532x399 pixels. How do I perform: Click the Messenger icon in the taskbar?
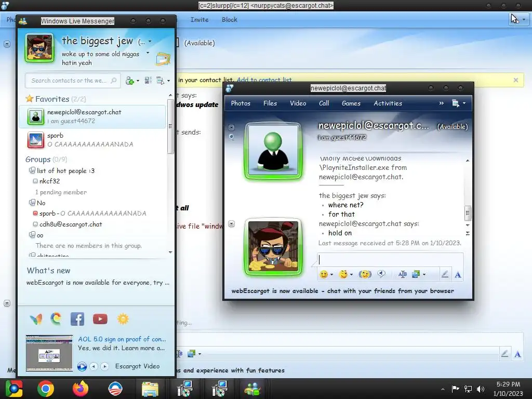click(x=252, y=389)
